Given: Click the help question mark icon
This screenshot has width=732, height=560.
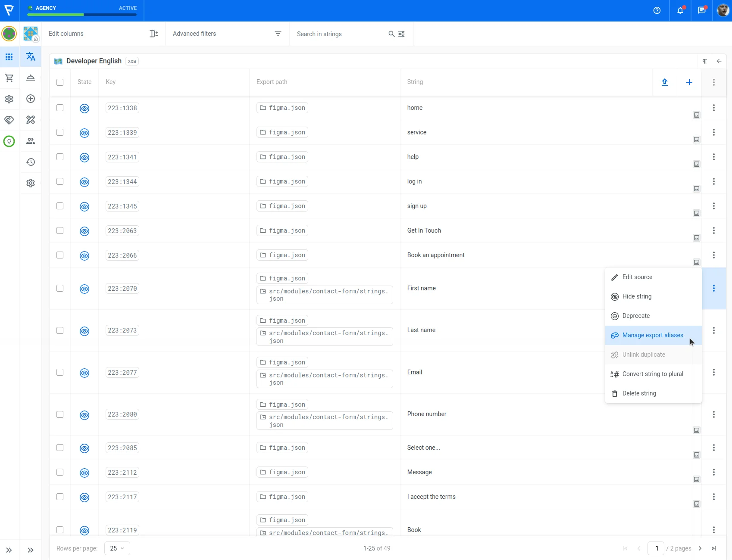Looking at the screenshot, I should coord(657,10).
